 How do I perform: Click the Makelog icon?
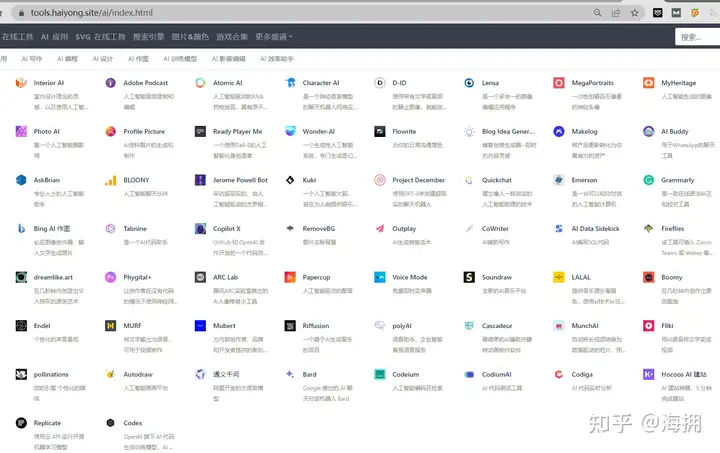[559, 131]
